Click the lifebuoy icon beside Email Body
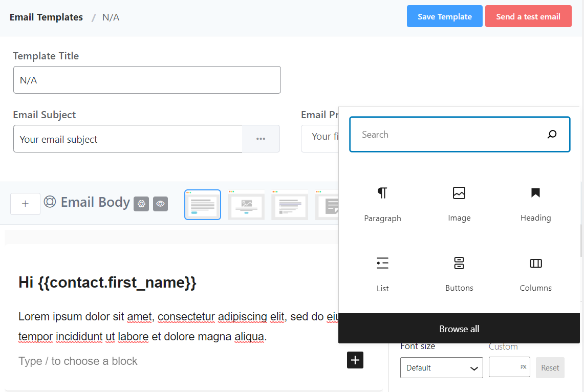 coord(50,202)
